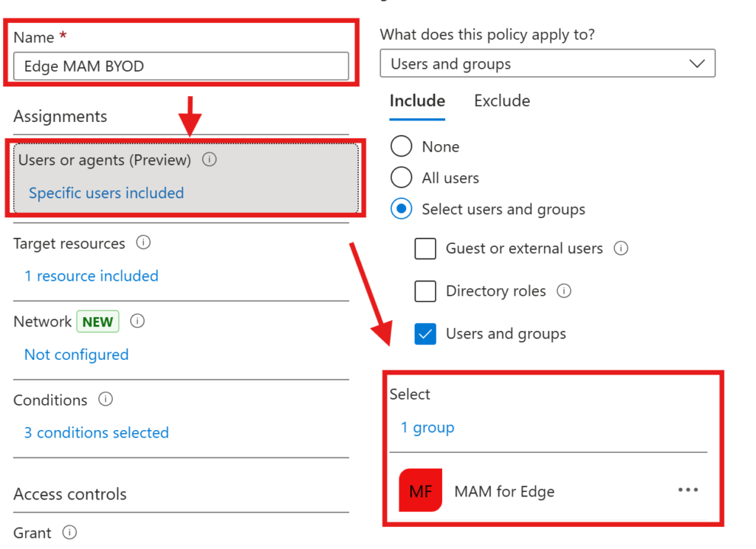Viewport: 756px width, 549px height.
Task: Select the None radio option
Action: pos(401,146)
